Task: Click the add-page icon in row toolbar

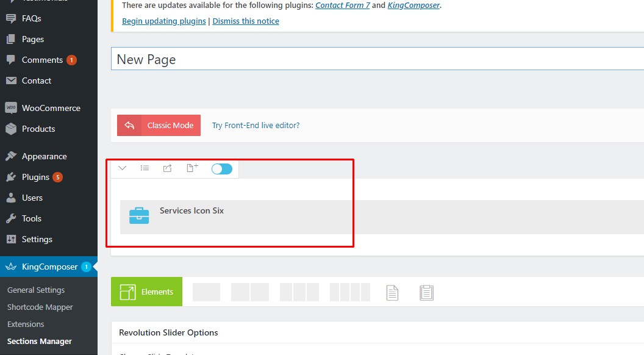Action: point(192,168)
